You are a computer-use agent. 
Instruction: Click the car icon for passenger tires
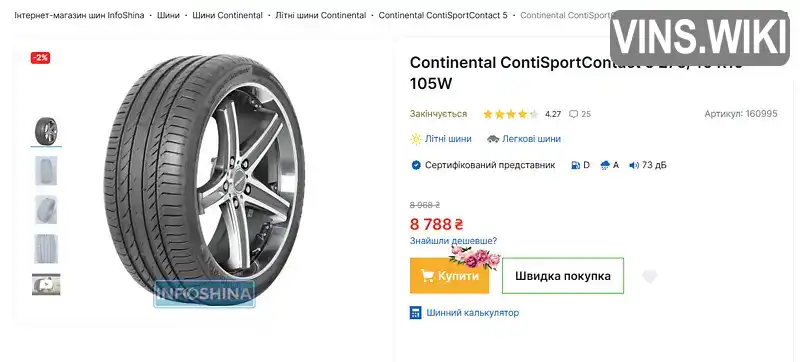click(x=492, y=139)
